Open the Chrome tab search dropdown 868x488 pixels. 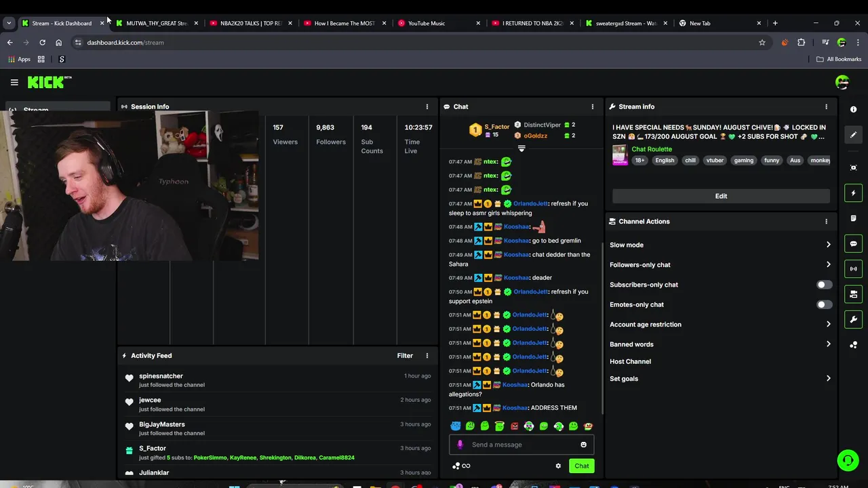[x=9, y=23]
